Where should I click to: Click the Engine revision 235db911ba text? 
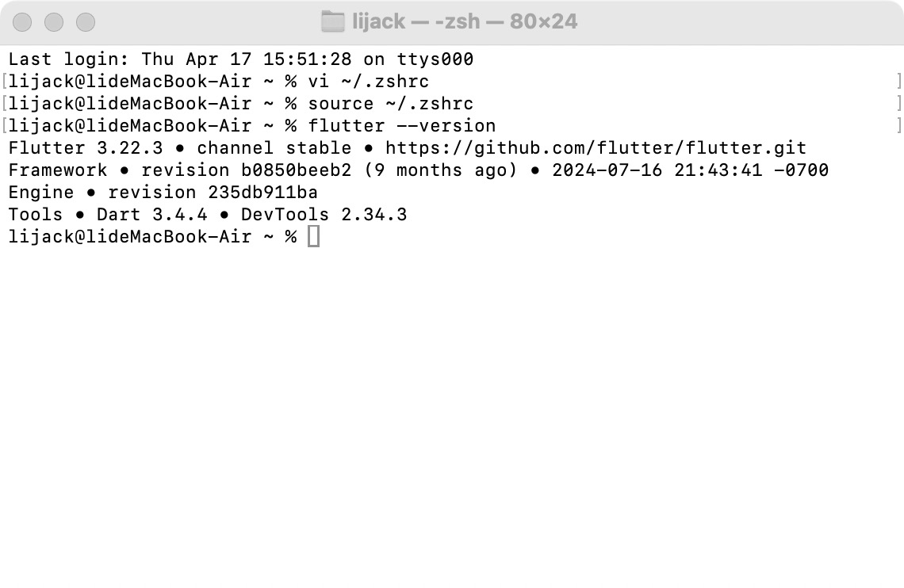click(x=163, y=192)
